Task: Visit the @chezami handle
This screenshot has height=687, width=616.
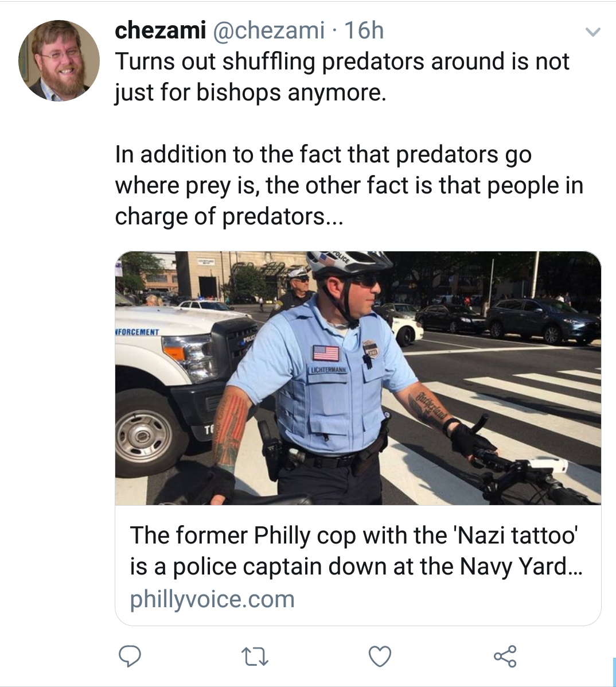Action: (269, 30)
